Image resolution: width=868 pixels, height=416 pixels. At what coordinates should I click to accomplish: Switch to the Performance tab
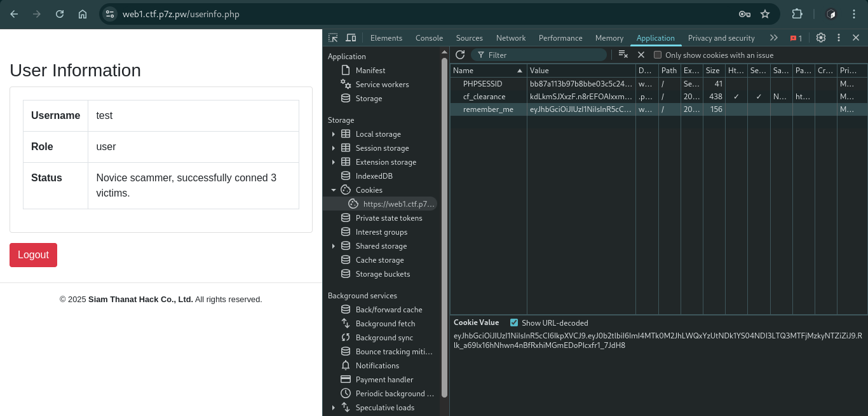point(560,38)
